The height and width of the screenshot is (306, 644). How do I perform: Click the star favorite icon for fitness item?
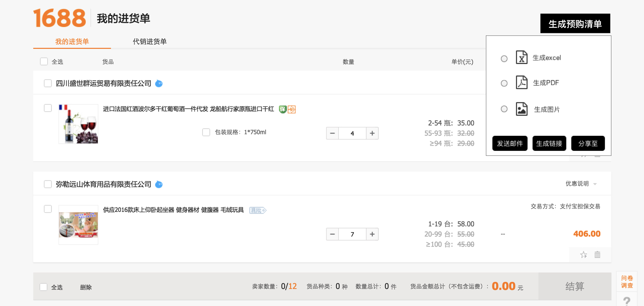click(x=584, y=255)
